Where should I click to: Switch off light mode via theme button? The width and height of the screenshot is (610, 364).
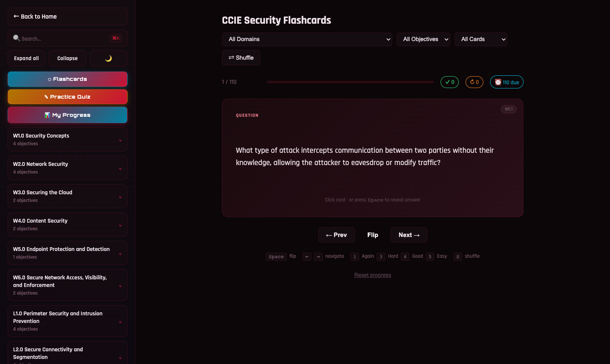click(x=108, y=58)
